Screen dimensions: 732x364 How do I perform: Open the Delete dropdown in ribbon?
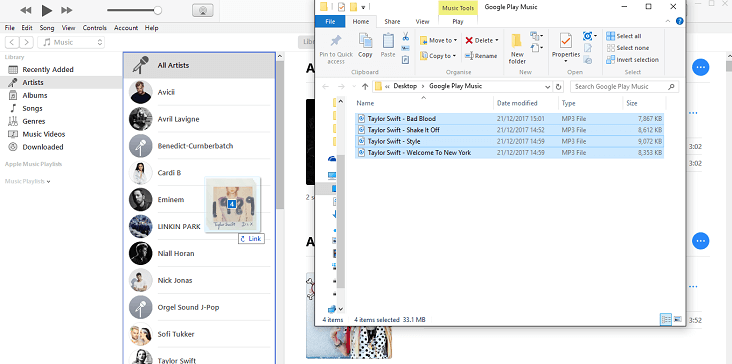tap(482, 40)
